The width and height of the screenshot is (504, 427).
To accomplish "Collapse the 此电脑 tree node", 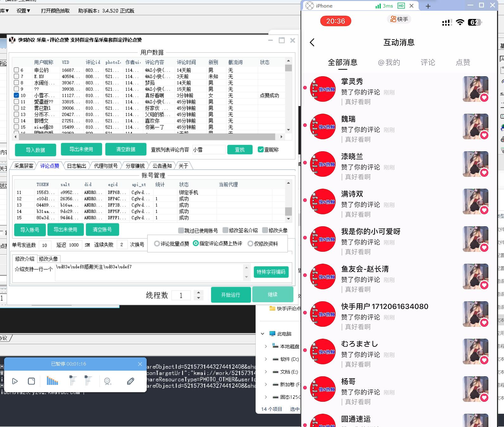I will 263,334.
